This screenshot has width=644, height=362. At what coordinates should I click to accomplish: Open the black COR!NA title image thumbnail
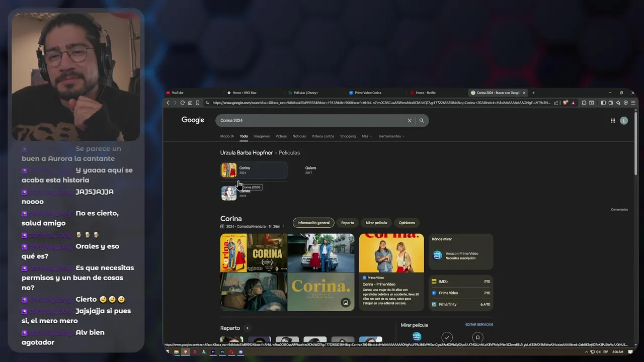(267, 253)
